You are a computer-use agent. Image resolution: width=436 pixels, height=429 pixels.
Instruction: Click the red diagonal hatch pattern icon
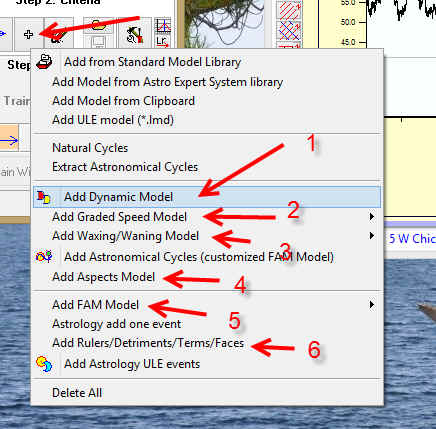pos(289,9)
